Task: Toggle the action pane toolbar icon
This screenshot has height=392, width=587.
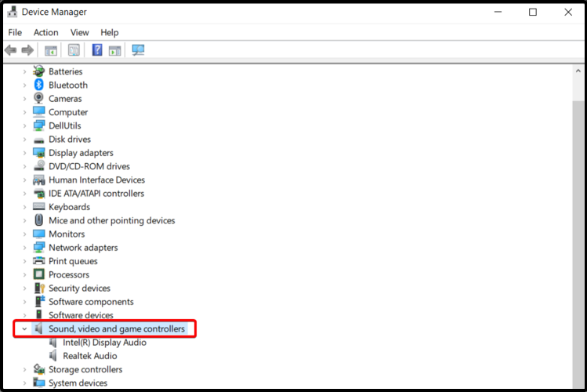Action: click(115, 50)
